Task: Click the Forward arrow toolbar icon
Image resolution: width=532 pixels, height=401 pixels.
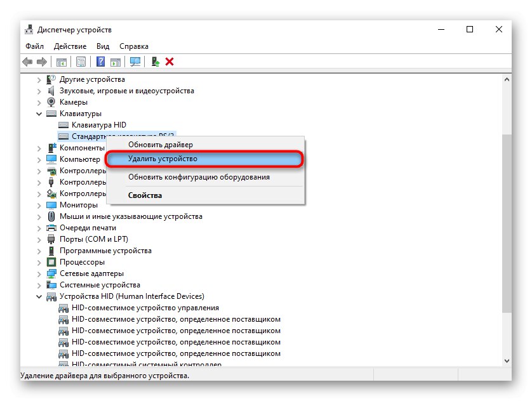Action: click(42, 62)
